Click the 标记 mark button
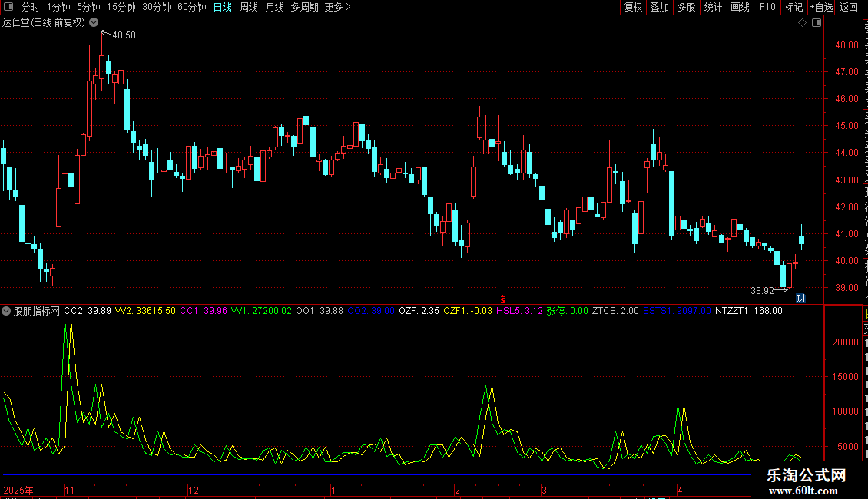868x499 pixels. 793,7
